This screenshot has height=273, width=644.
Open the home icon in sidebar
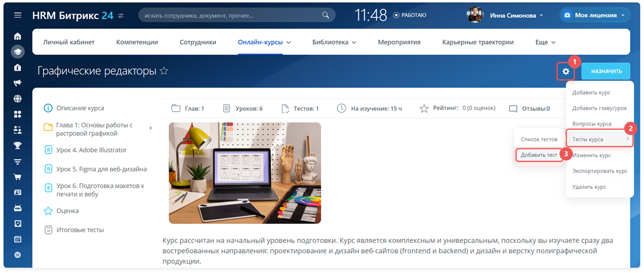pyautogui.click(x=18, y=37)
